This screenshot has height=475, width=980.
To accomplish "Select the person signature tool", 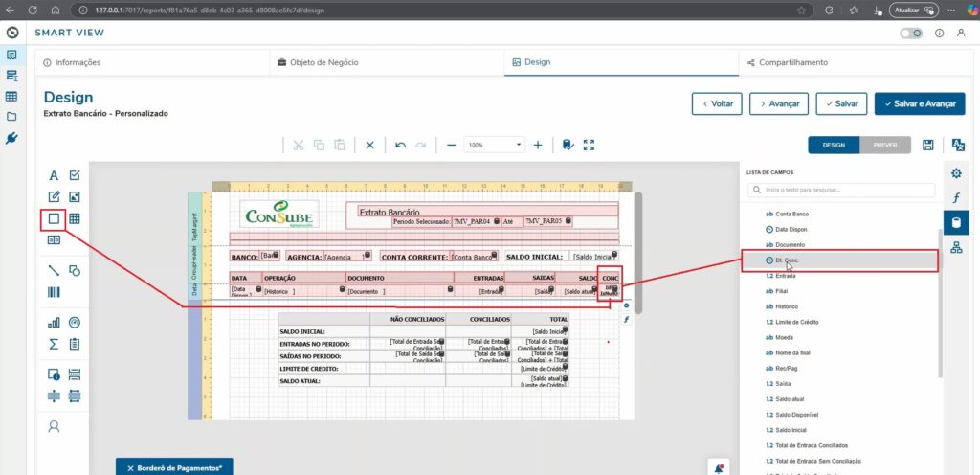I will (x=54, y=426).
